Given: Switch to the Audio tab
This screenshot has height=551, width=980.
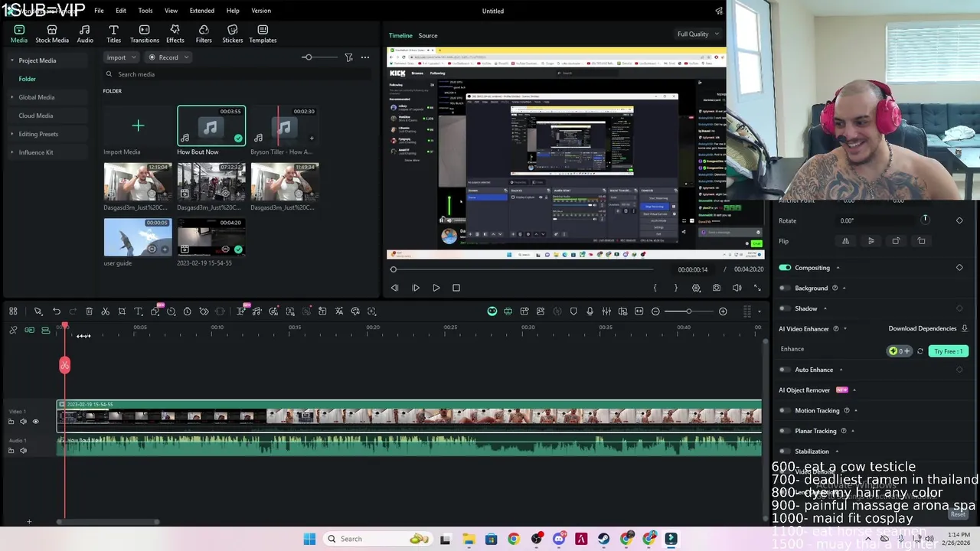Looking at the screenshot, I should (x=85, y=34).
